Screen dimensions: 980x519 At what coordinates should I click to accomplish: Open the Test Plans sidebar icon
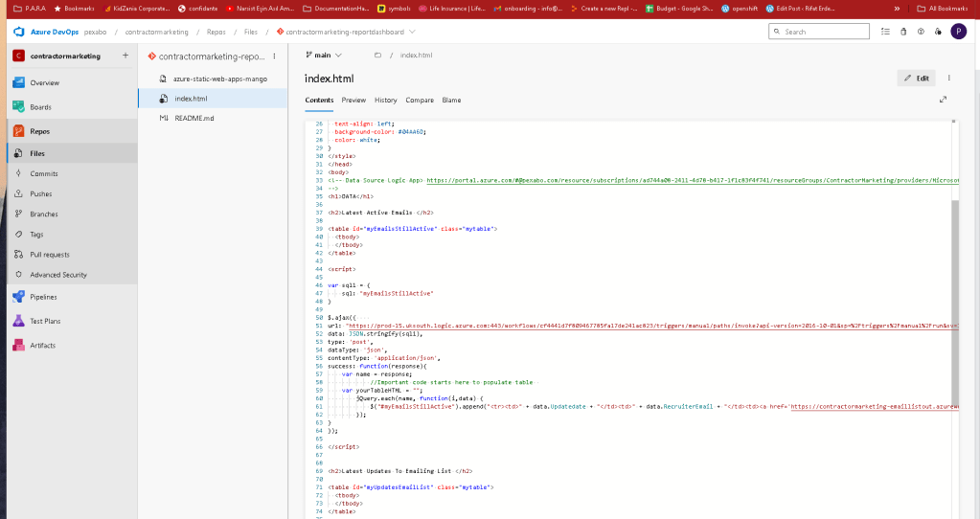pyautogui.click(x=19, y=321)
